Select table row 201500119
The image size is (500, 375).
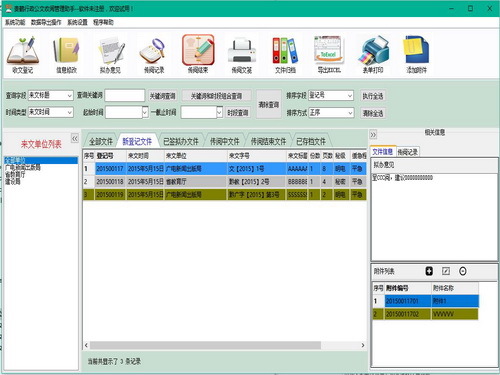coord(225,195)
